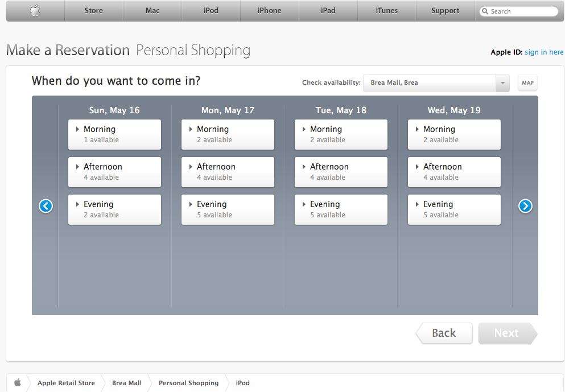Expand Morning slots for Wed, May 19
Screen dimensions: 565x392
pyautogui.click(x=454, y=134)
